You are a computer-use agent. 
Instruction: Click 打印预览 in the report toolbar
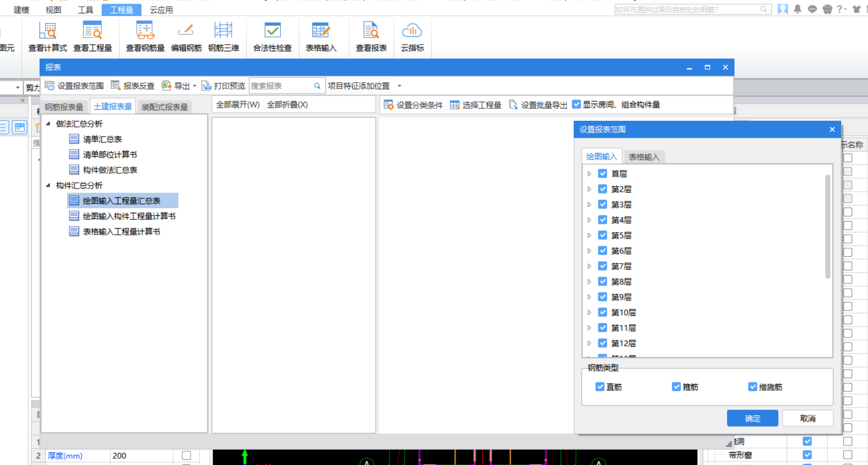(223, 86)
